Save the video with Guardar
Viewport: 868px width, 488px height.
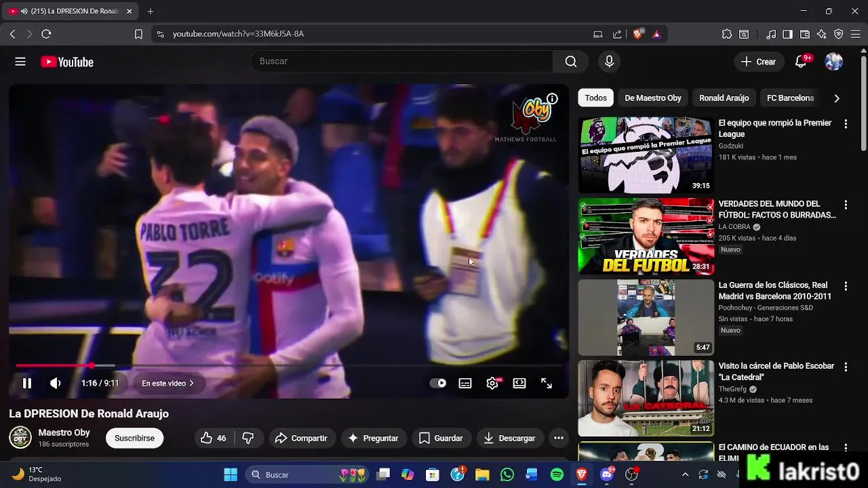441,438
